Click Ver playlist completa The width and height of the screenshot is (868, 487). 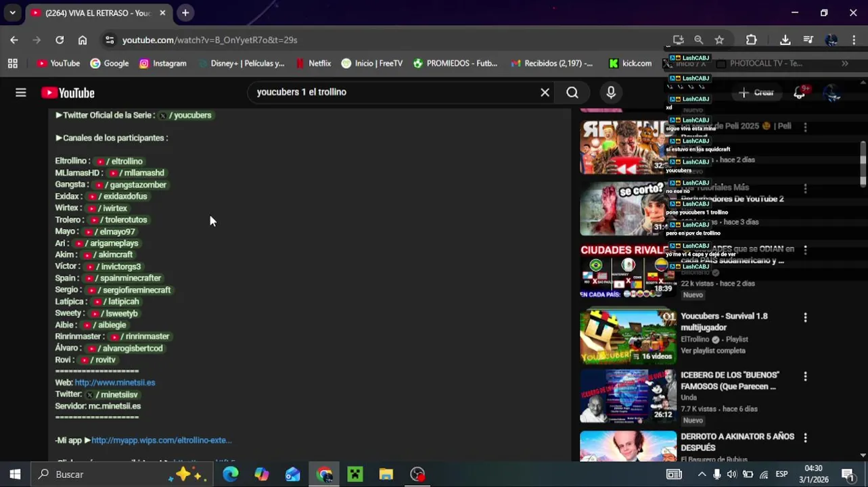713,350
